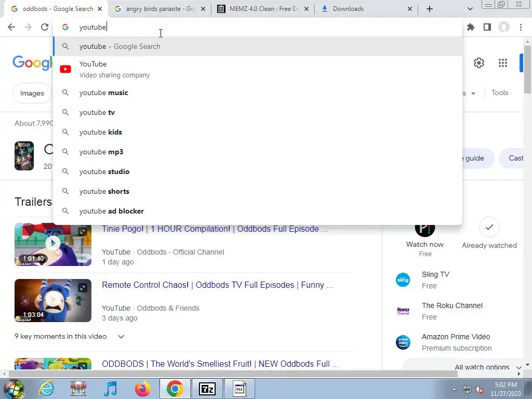532x399 pixels.
Task: Open the network tray icon
Action: point(467,390)
